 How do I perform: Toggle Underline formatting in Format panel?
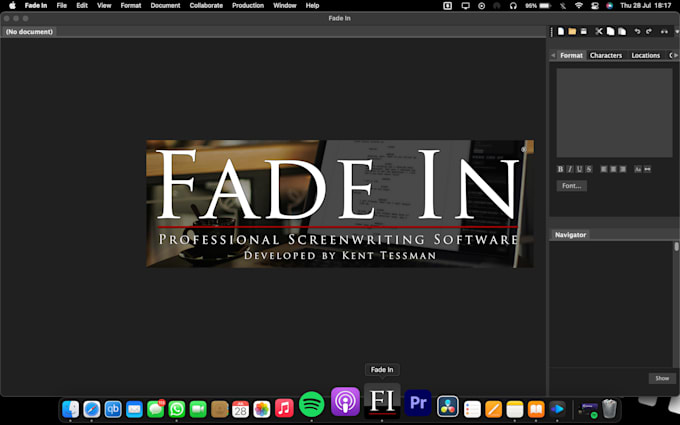(579, 169)
